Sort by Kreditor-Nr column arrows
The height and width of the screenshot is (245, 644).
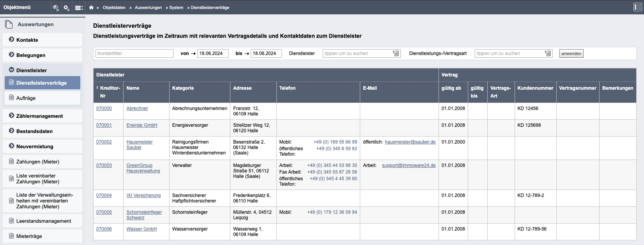(97, 88)
